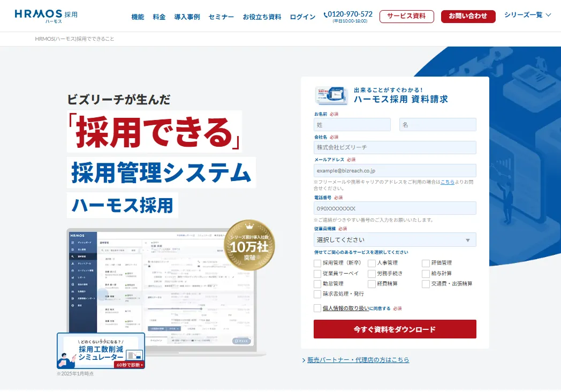The height and width of the screenshot is (392, 561).
Task: Click the 10万社突破 gold medal badge
Action: tap(250, 245)
